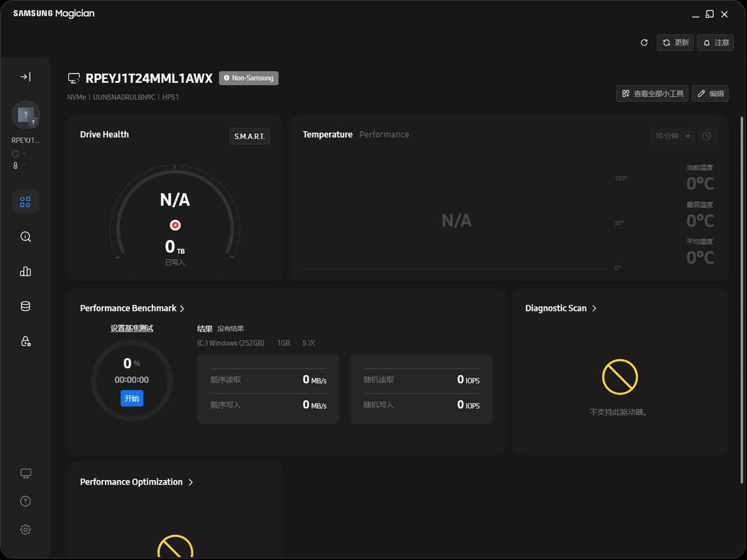Open the 10分钟 time range dropdown

(672, 136)
